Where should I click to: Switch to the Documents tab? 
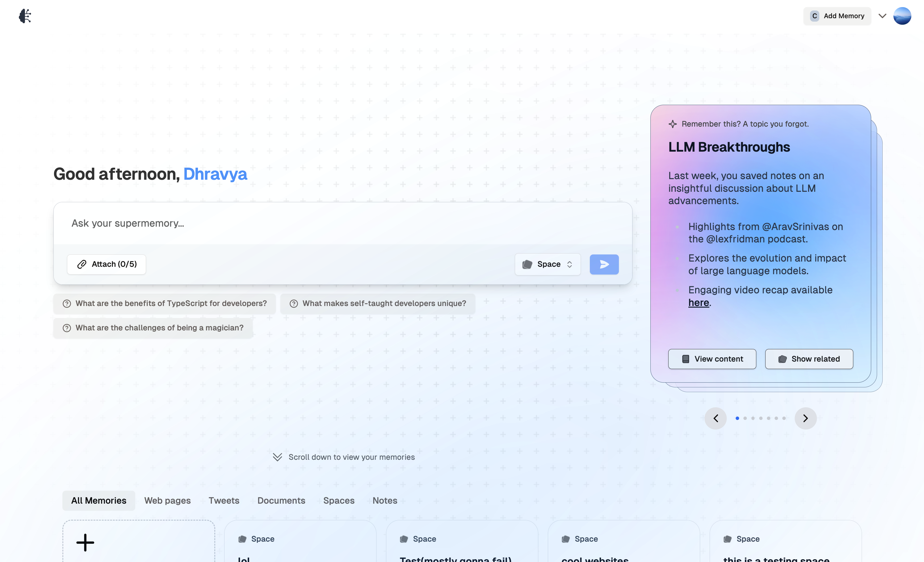tap(281, 501)
